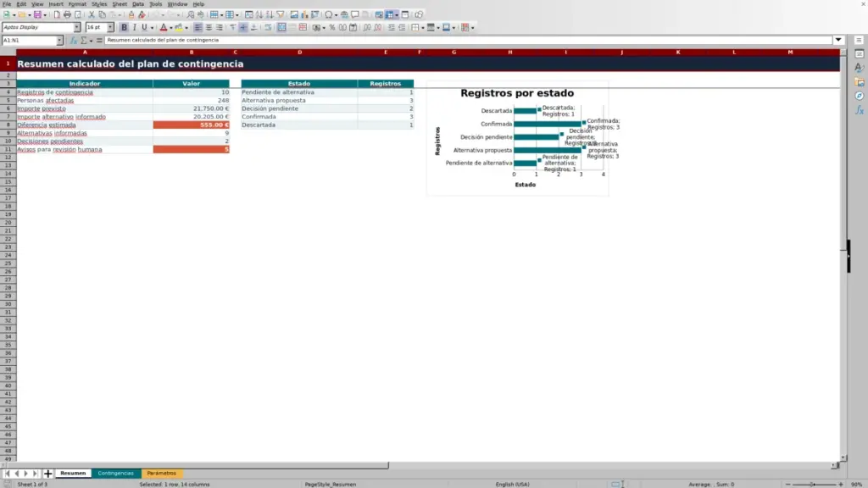This screenshot has width=868, height=488.
Task: Open the sidebar Functions fx icon
Action: 860,110
